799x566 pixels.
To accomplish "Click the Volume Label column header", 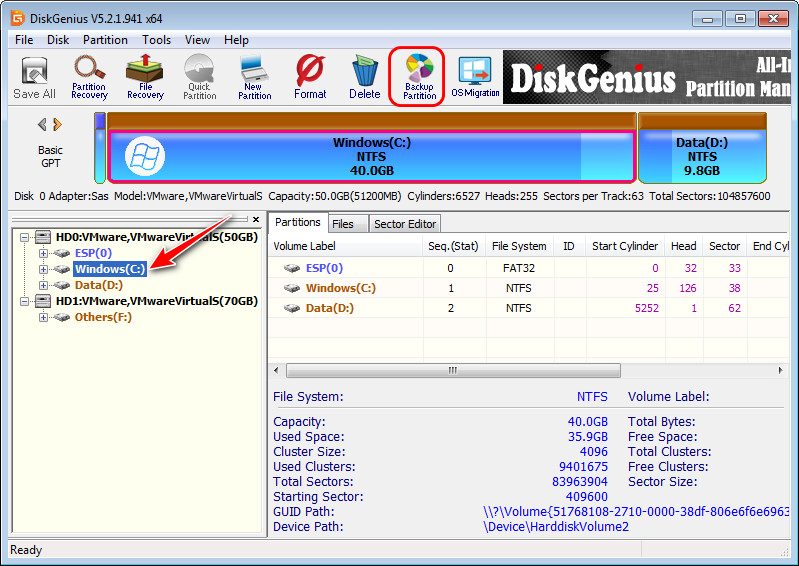I will point(345,247).
